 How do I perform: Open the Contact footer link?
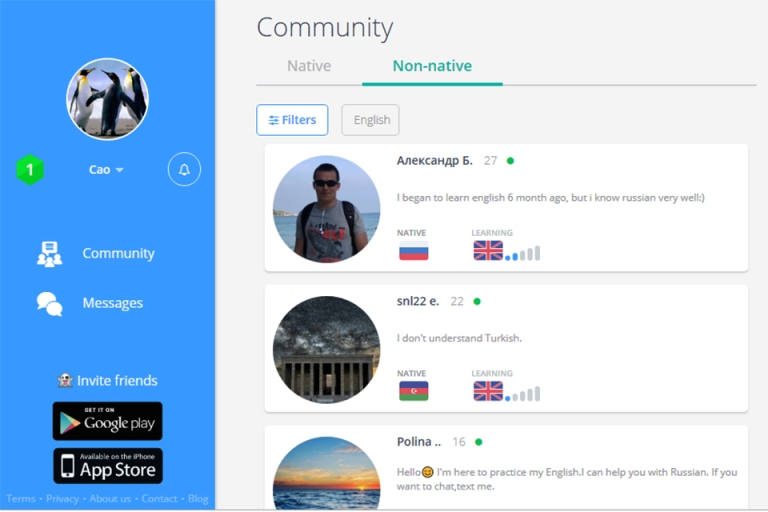[159, 499]
